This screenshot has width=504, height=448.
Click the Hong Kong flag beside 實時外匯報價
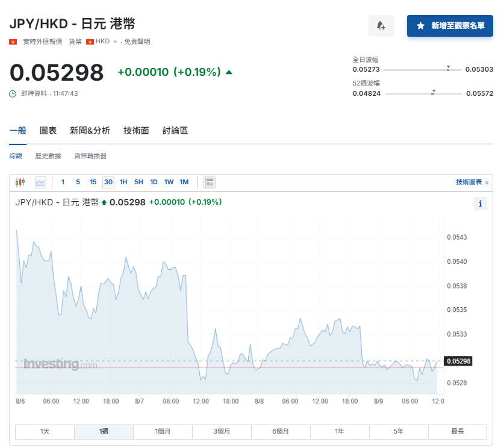(13, 42)
